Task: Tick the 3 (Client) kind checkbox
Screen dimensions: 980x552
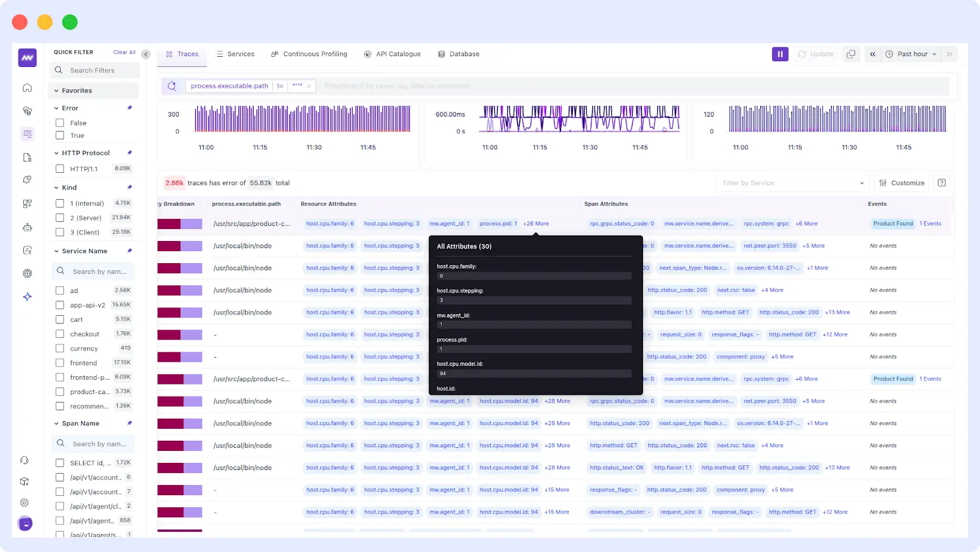Action: tap(60, 232)
